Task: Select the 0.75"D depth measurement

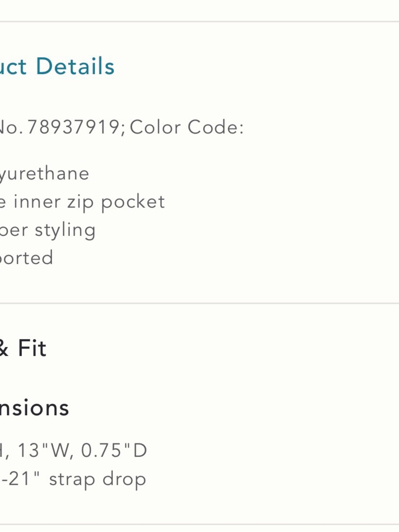Action: point(114,450)
